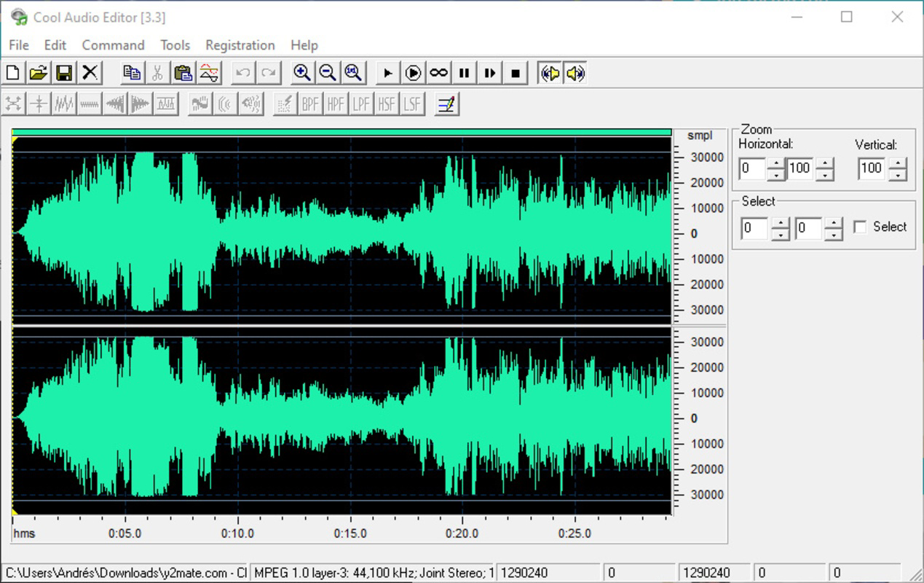
Task: Decrease the second Select end value
Action: coord(834,235)
